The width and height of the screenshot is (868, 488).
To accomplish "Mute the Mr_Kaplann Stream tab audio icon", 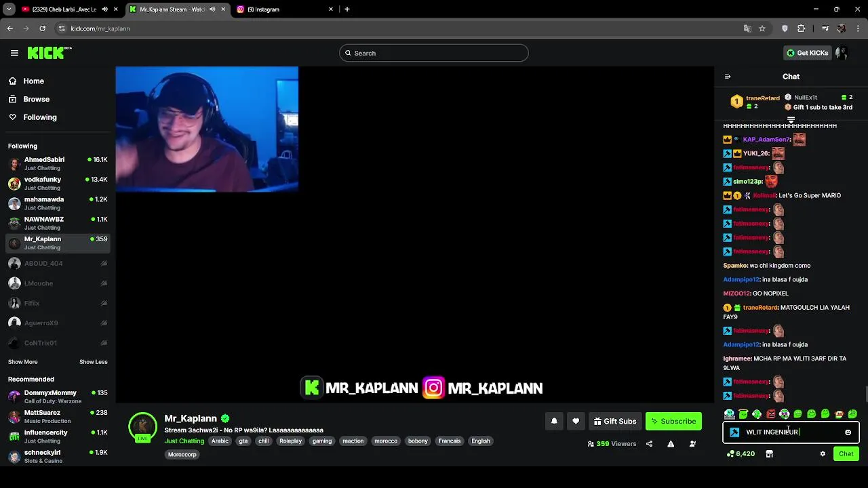I will point(212,9).
